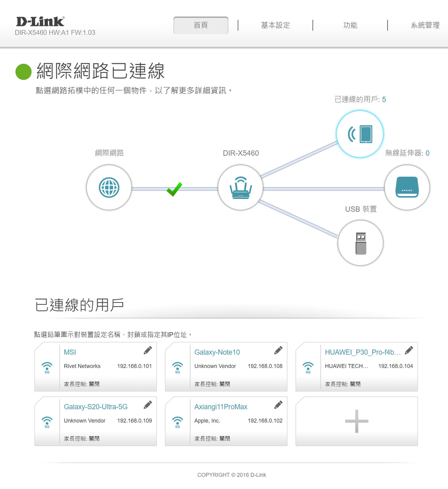Viewport: 448px width, 489px height.
Task: Click the MSI card 5G Wi-Fi icon
Action: (47, 368)
